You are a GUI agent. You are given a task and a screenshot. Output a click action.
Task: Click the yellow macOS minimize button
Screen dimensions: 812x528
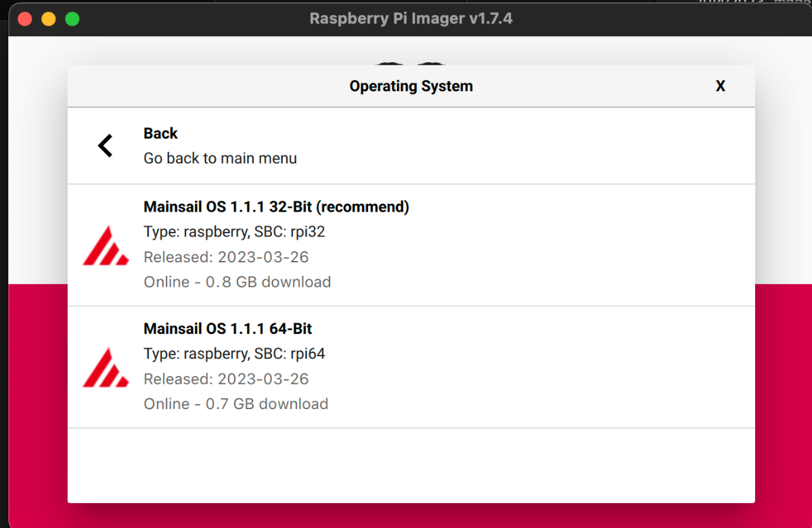[49, 19]
